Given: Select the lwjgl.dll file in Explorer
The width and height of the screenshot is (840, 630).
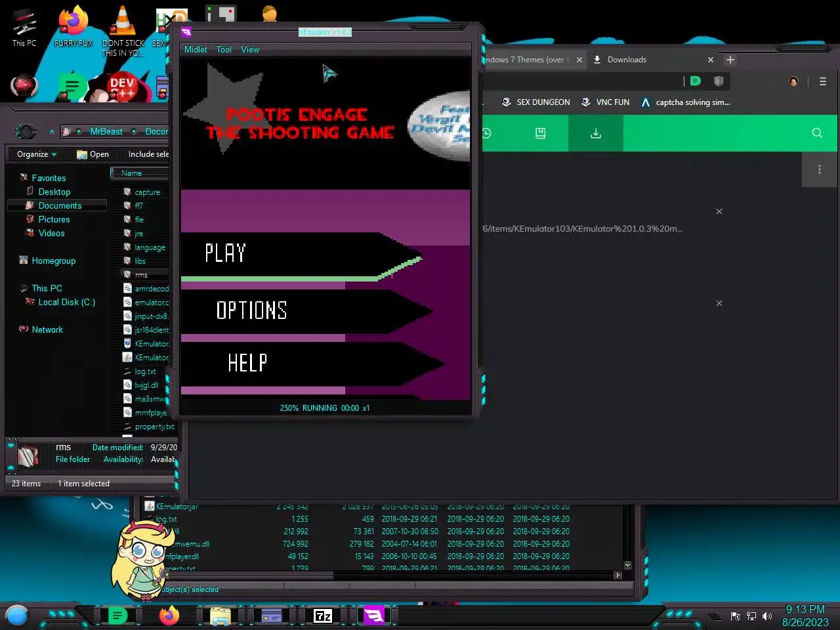Looking at the screenshot, I should (x=146, y=385).
